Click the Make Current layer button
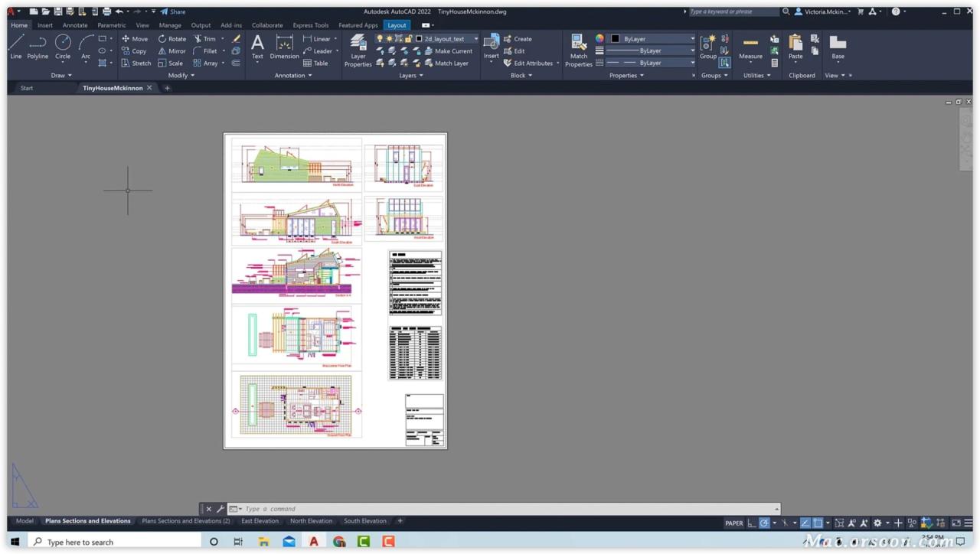 452,51
